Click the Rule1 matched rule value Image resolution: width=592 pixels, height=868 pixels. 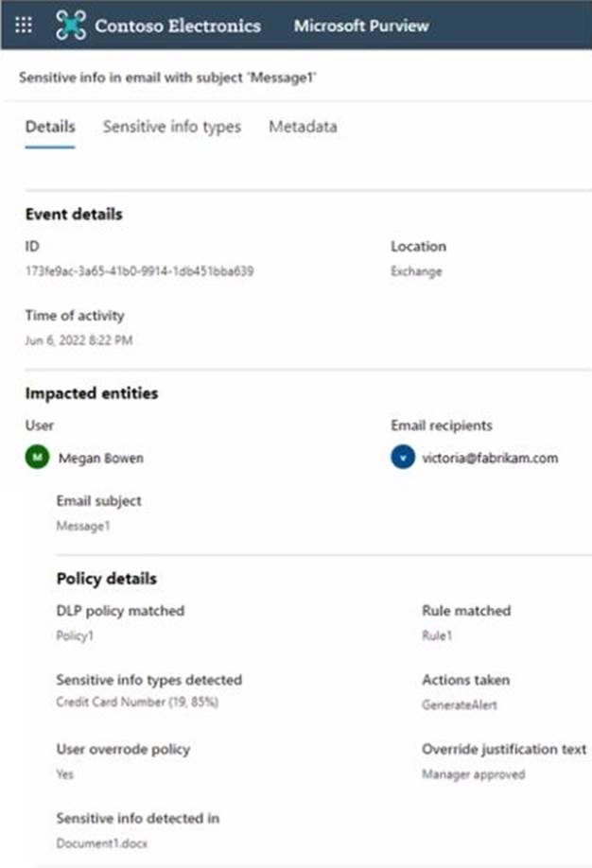pyautogui.click(x=437, y=635)
